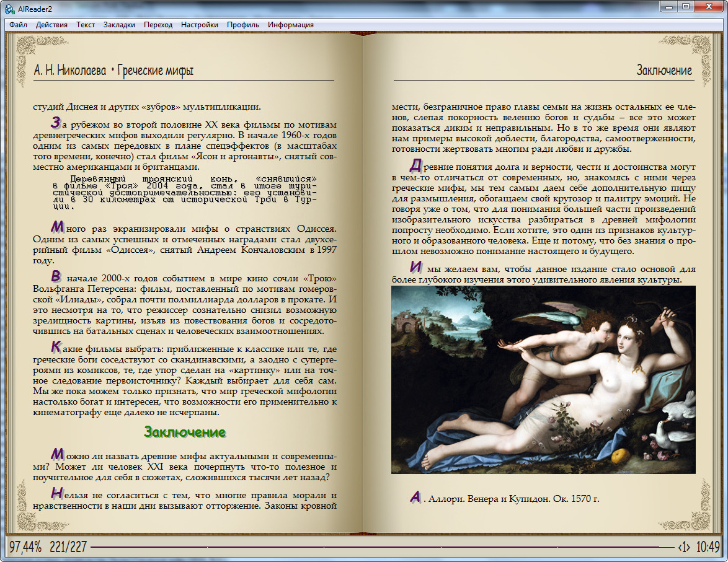Click the Venus and Cupid painting image
Image resolution: width=728 pixels, height=562 pixels.
point(543,380)
